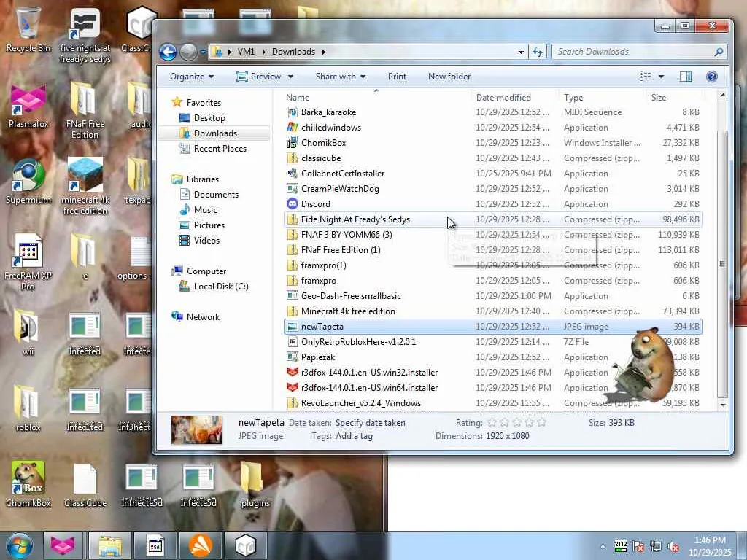Image resolution: width=747 pixels, height=560 pixels.
Task: Open the Windows Start orb
Action: pos(19,545)
